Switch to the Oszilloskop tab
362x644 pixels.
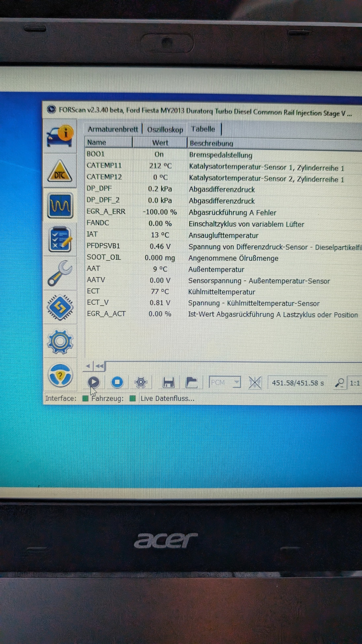click(165, 130)
